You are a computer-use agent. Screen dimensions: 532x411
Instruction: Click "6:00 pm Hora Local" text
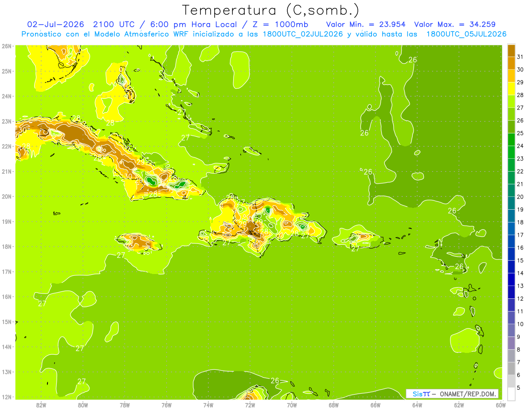[194, 24]
